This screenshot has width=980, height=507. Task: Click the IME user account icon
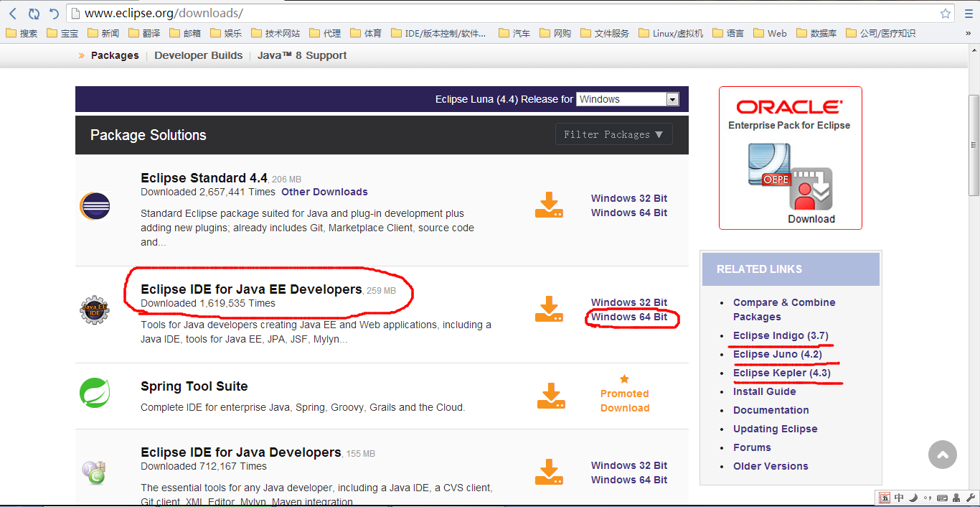[956, 498]
